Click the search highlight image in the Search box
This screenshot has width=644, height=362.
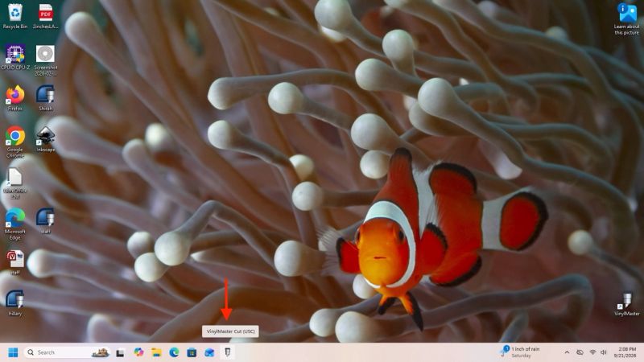(x=100, y=352)
